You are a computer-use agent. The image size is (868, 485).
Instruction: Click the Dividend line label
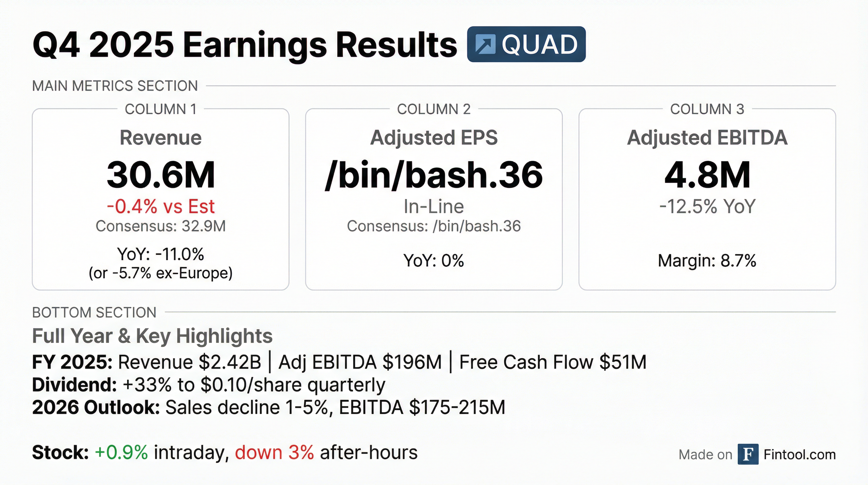(x=74, y=385)
